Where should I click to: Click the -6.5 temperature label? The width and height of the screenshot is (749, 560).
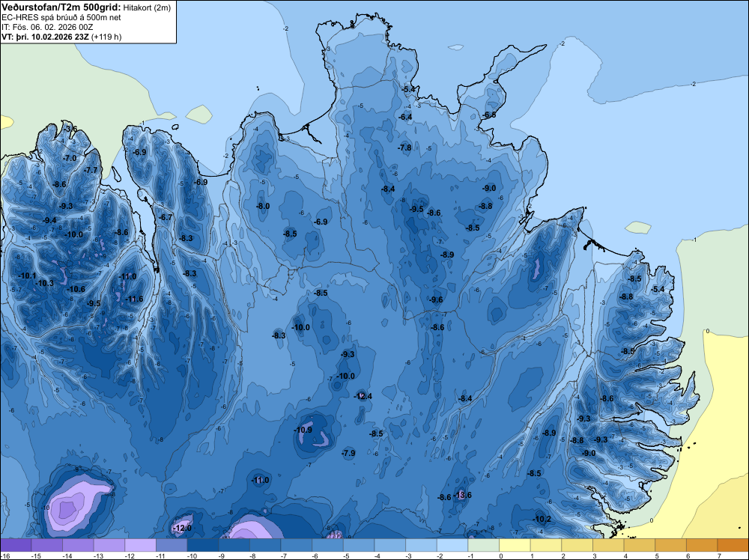click(x=490, y=115)
